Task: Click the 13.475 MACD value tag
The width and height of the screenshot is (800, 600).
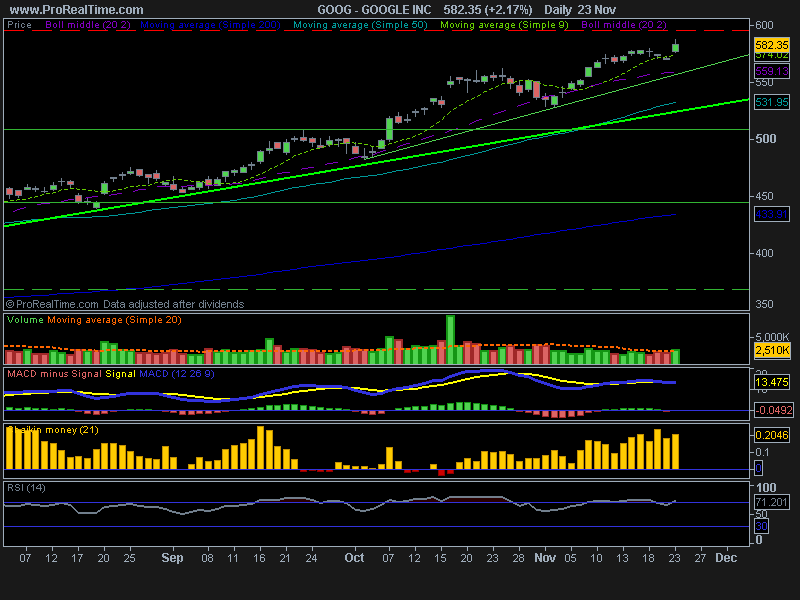Action: coord(771,382)
